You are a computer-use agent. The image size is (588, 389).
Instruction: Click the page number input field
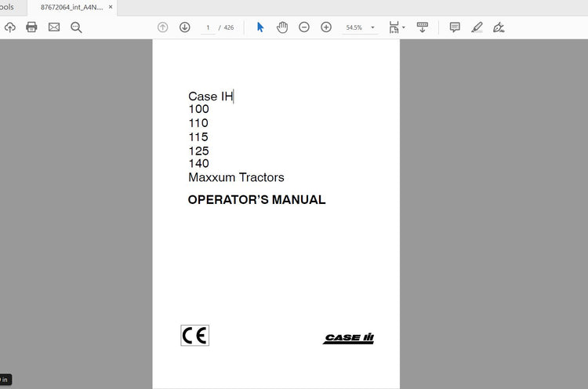(208, 27)
